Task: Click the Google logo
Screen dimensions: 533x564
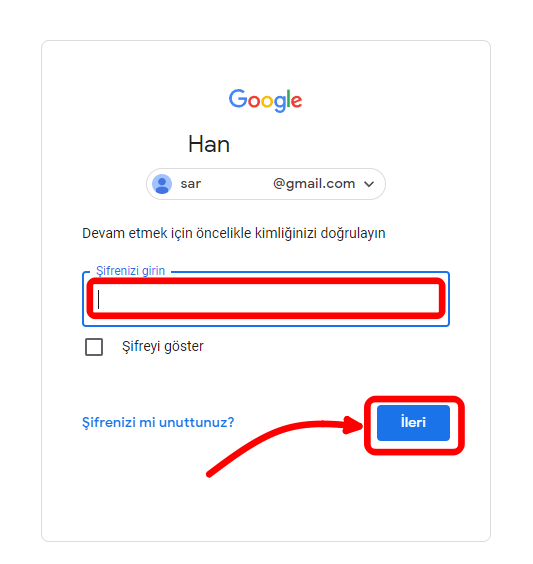Action: point(265,100)
